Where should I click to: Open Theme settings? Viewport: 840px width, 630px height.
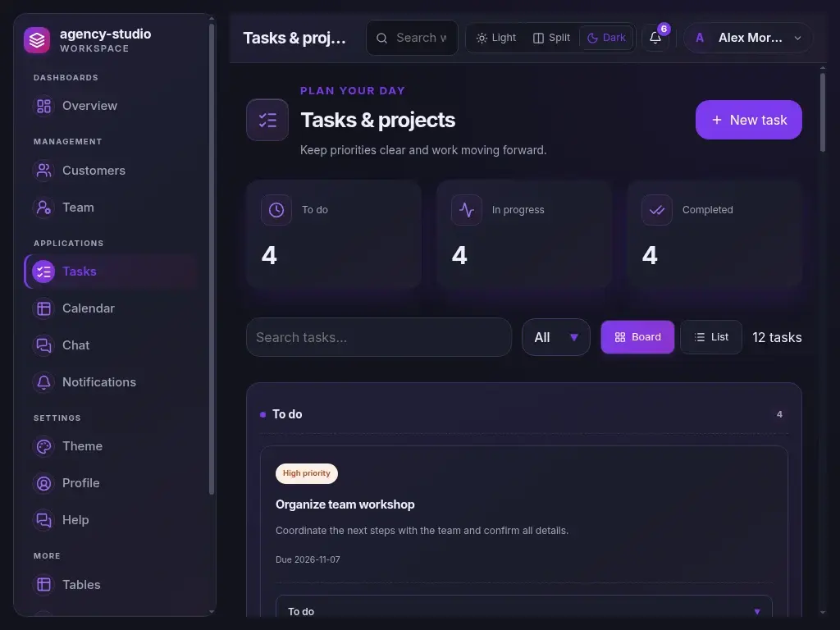point(112,446)
